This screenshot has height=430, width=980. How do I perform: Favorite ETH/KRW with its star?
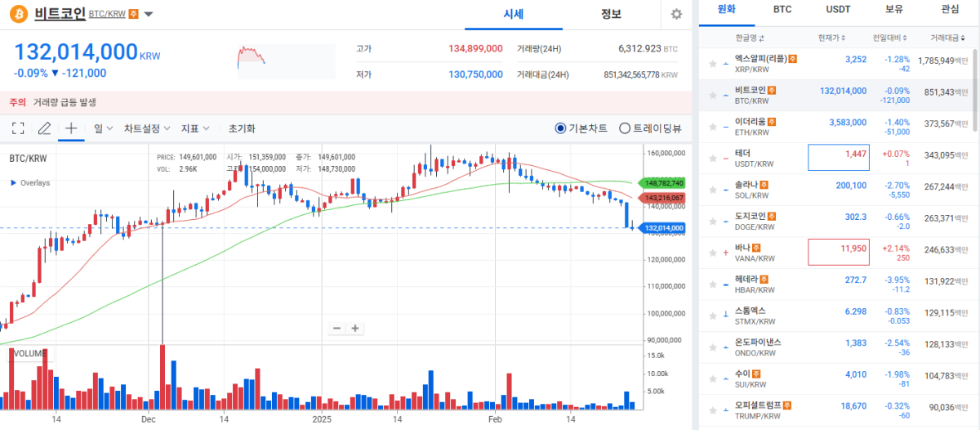[x=713, y=127]
